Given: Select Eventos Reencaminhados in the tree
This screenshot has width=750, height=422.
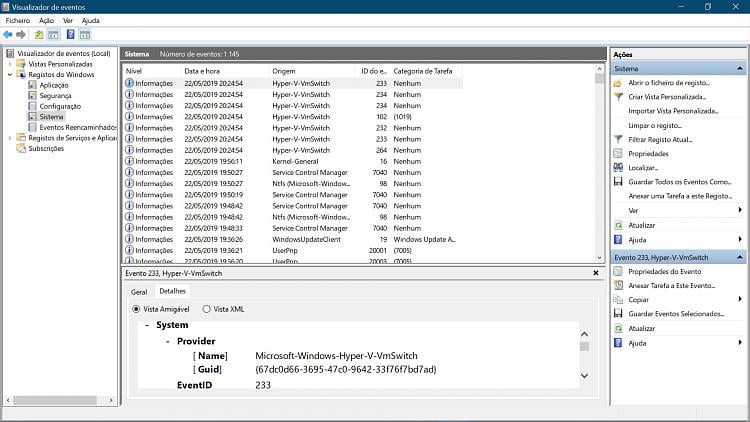Looking at the screenshot, I should pos(77,127).
